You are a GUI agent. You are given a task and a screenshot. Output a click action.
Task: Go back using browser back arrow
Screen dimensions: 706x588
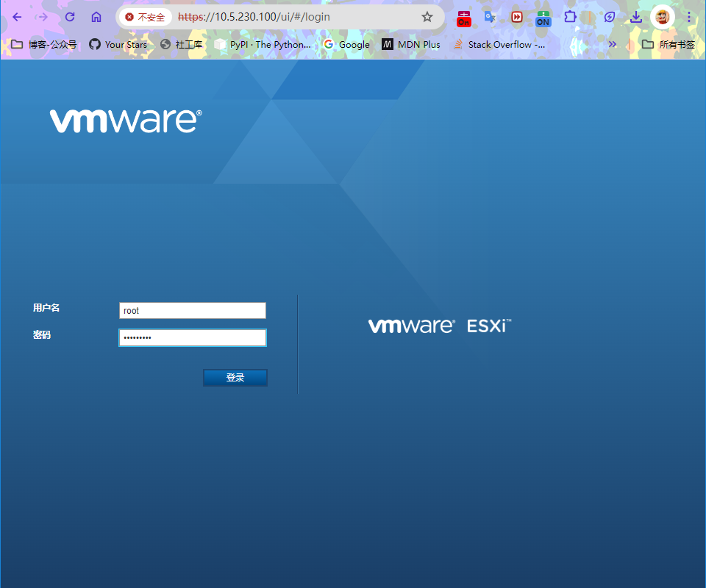[17, 17]
